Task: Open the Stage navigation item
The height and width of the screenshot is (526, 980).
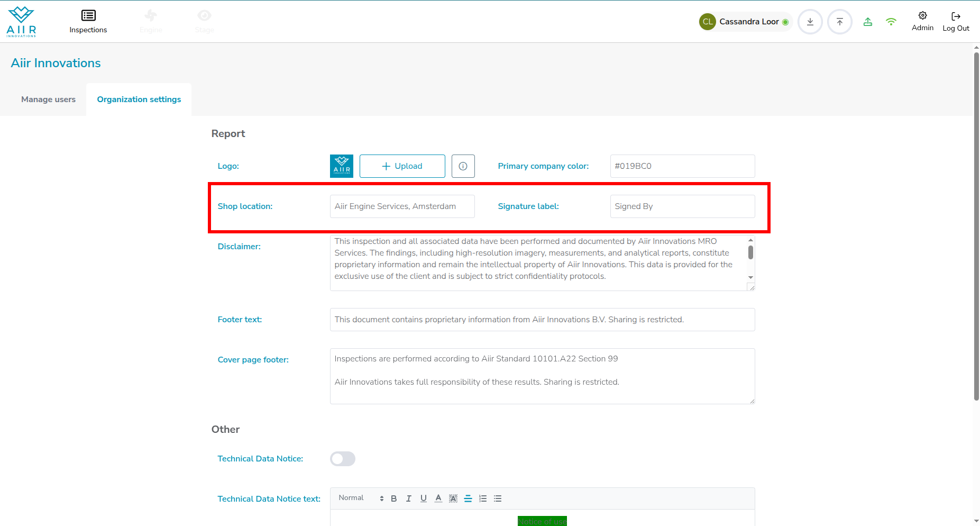Action: pos(205,22)
